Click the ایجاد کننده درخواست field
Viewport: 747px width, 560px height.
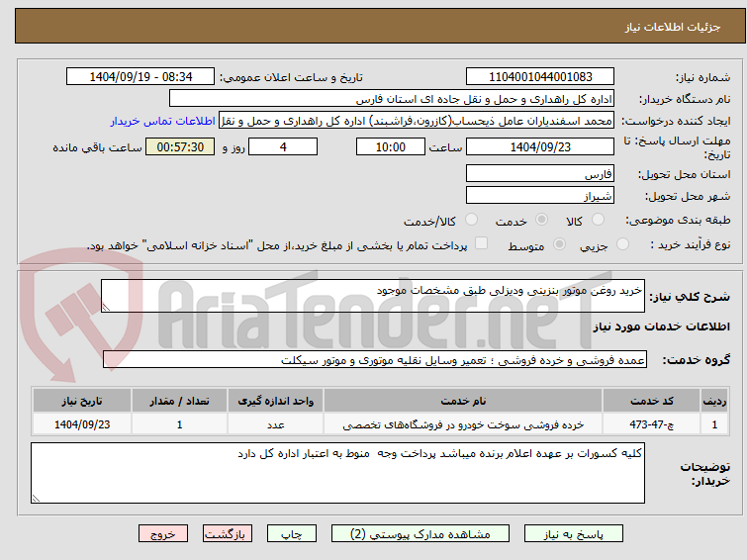pyautogui.click(x=417, y=121)
